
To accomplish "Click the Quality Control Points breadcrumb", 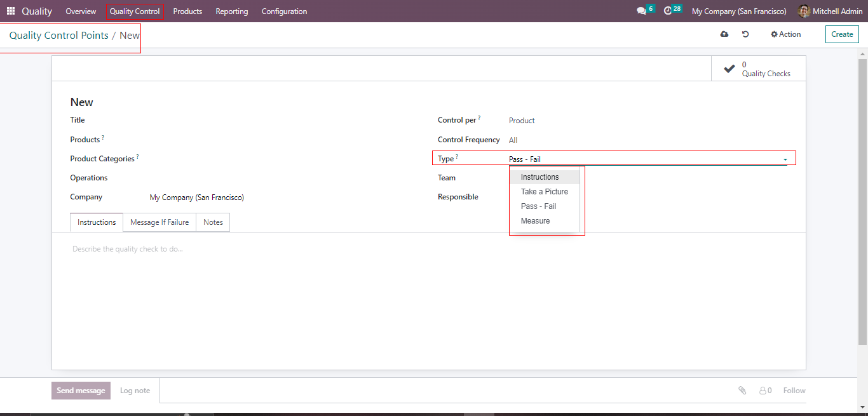I will (58, 36).
